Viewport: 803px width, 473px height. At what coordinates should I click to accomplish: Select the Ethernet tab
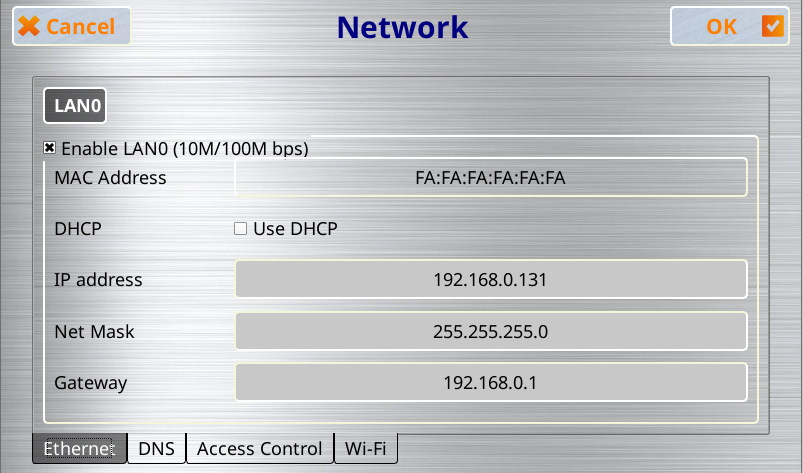(x=79, y=448)
